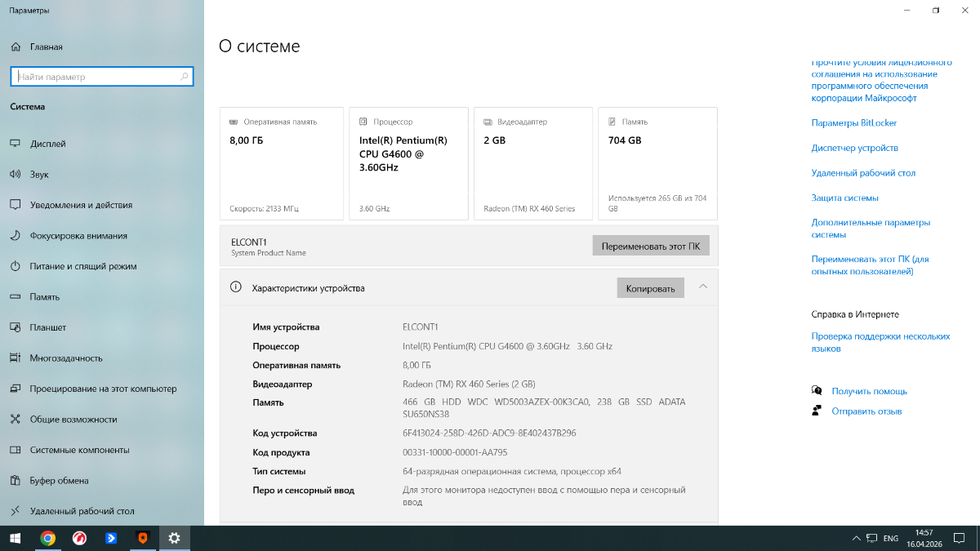The width and height of the screenshot is (980, 551).
Task: Open the Главная home icon in sidebar
Action: click(x=15, y=47)
